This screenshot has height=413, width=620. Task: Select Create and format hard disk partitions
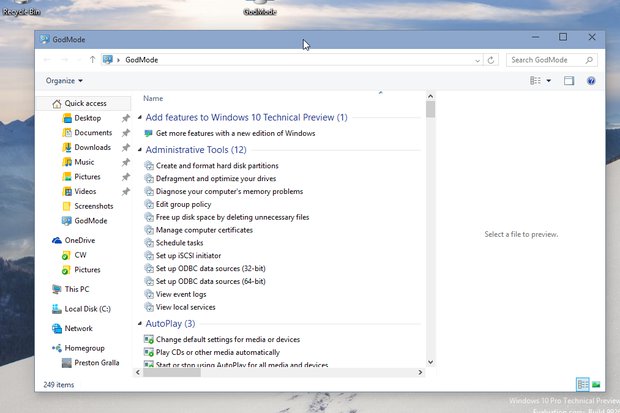(x=217, y=166)
